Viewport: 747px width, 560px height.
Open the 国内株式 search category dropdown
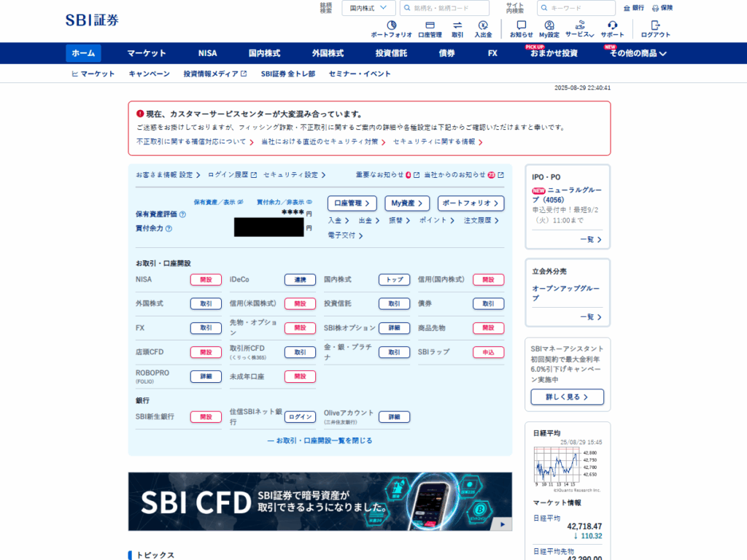[368, 7]
